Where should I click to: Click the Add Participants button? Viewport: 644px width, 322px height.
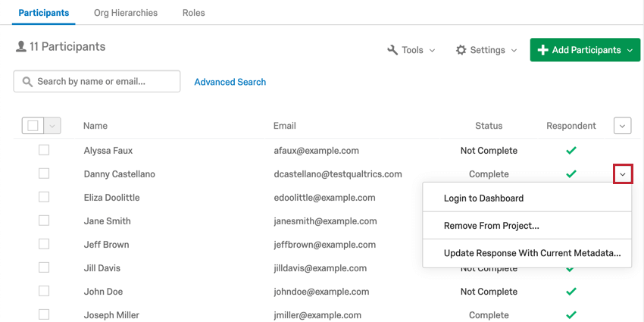pos(585,50)
